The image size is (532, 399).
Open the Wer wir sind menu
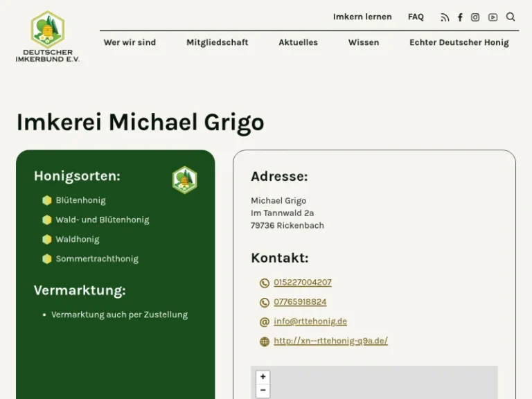click(130, 42)
